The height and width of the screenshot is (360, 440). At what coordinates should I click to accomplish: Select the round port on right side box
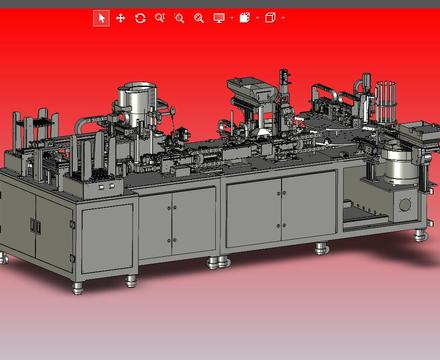[x=405, y=204]
